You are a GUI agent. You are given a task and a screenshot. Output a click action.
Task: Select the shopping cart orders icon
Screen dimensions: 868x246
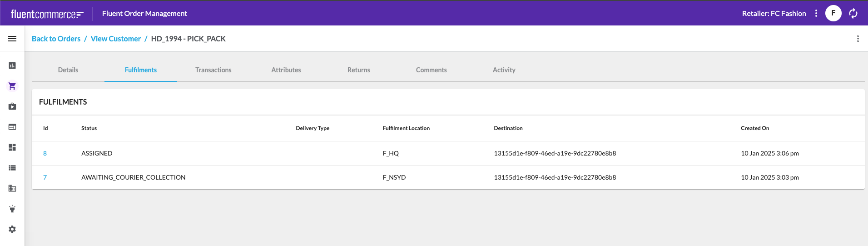pos(12,86)
